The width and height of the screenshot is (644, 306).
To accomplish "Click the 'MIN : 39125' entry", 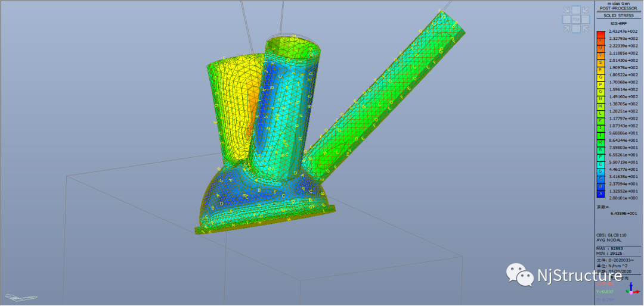I will coord(609,253).
